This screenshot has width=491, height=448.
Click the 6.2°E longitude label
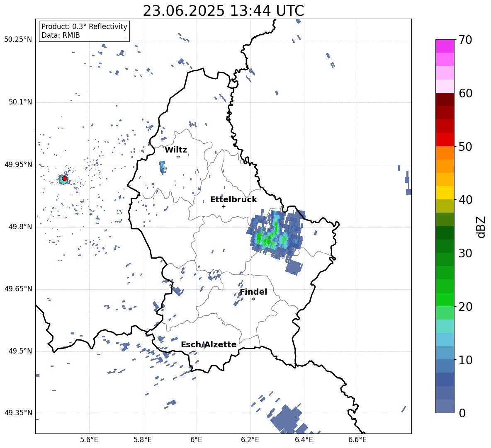250,440
